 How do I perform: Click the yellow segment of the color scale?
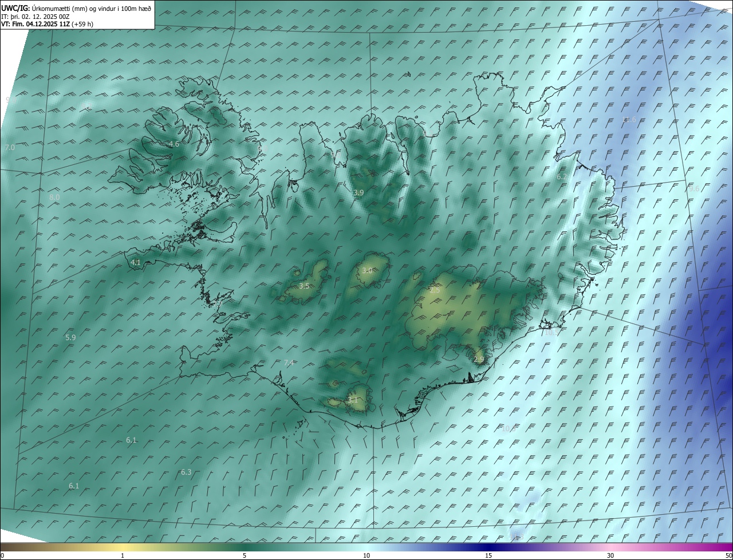pos(123,547)
